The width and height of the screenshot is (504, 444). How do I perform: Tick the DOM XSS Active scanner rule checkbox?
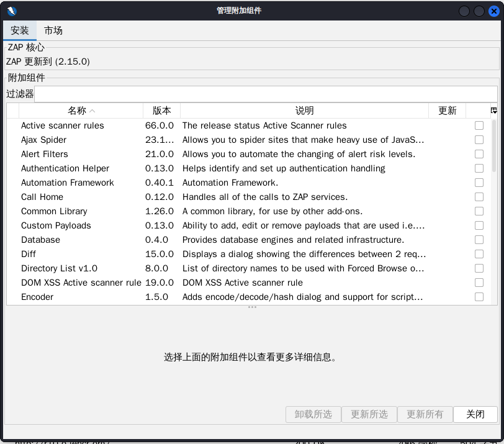tap(479, 283)
